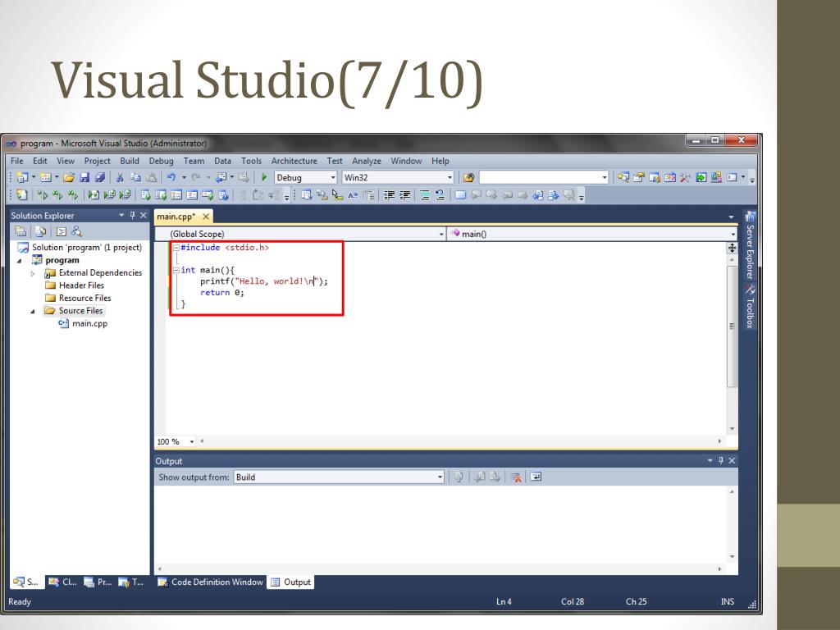
Task: Open the Build menu
Action: pos(129,161)
